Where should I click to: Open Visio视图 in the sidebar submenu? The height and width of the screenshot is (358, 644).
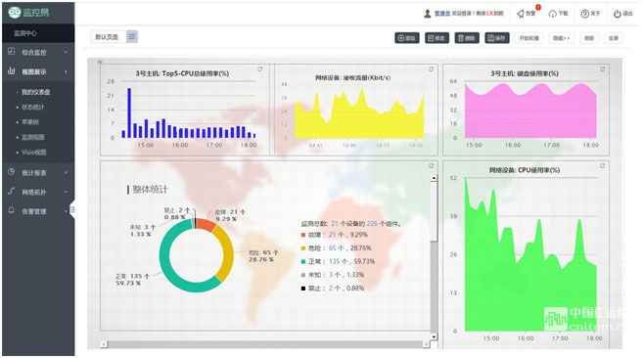(33, 153)
